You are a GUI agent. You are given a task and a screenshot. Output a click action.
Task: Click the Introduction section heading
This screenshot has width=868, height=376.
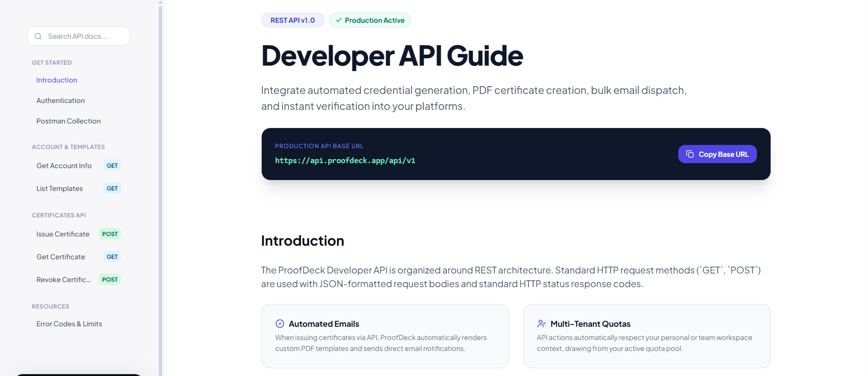click(x=303, y=241)
